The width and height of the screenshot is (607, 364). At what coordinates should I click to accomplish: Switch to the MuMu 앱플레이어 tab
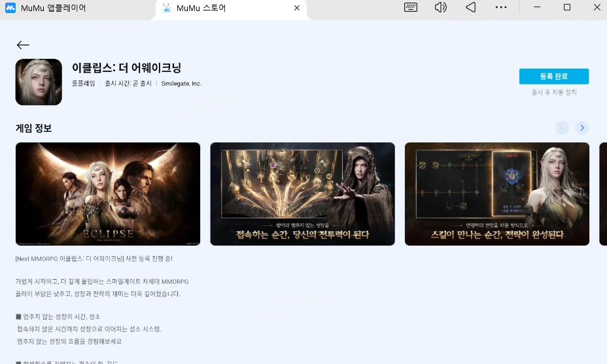coord(54,8)
